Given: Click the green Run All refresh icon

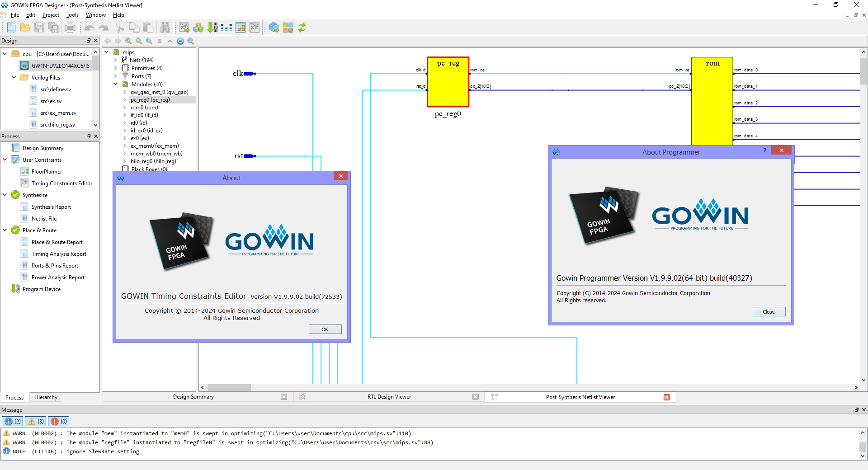Looking at the screenshot, I should (x=302, y=28).
